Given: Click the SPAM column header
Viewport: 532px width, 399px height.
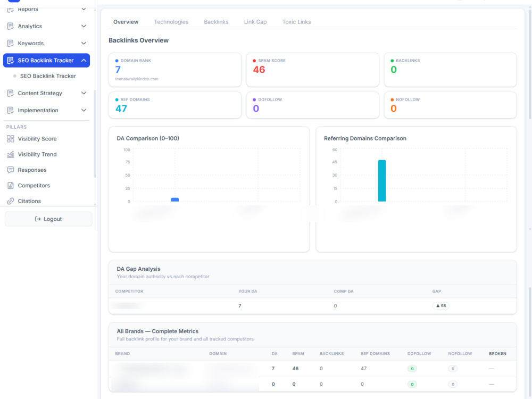Looking at the screenshot, I should point(298,354).
